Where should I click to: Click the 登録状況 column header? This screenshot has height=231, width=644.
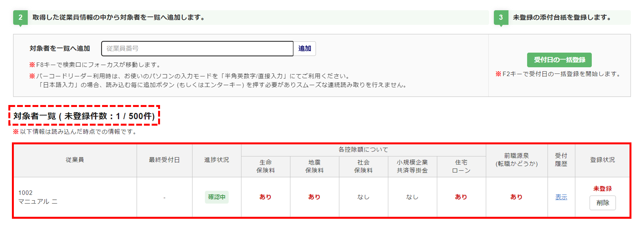602,160
